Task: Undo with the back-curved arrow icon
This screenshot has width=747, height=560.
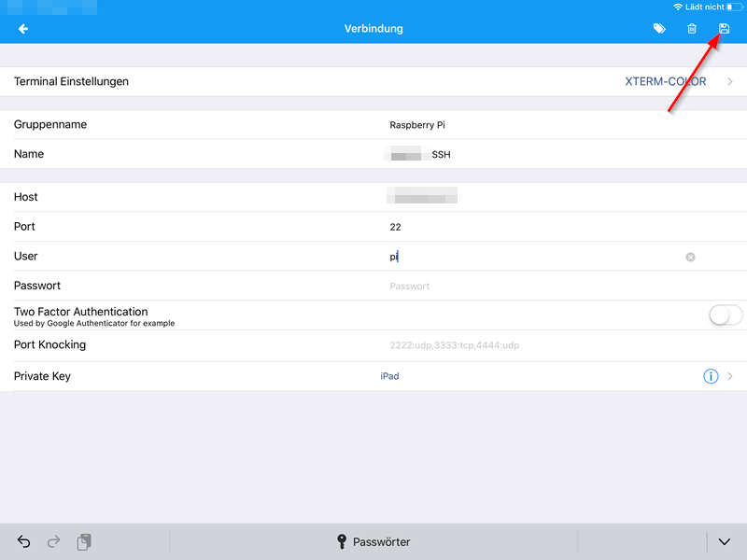Action: pos(22,541)
